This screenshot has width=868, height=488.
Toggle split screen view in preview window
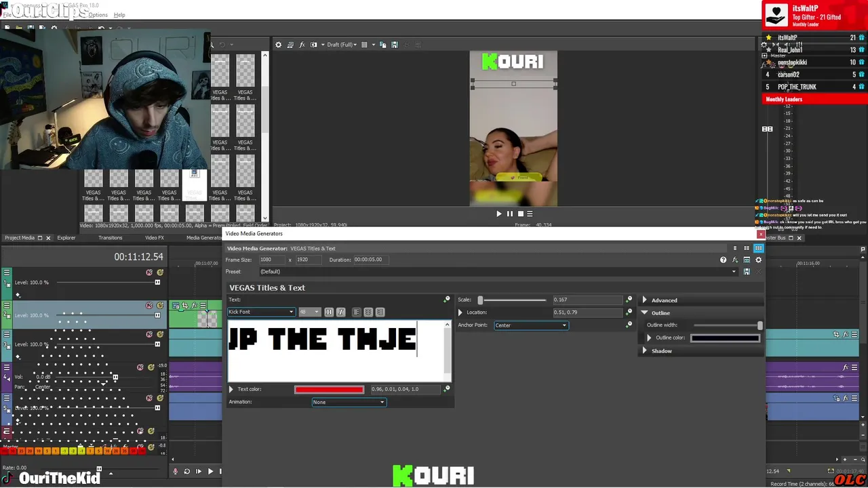(x=313, y=45)
